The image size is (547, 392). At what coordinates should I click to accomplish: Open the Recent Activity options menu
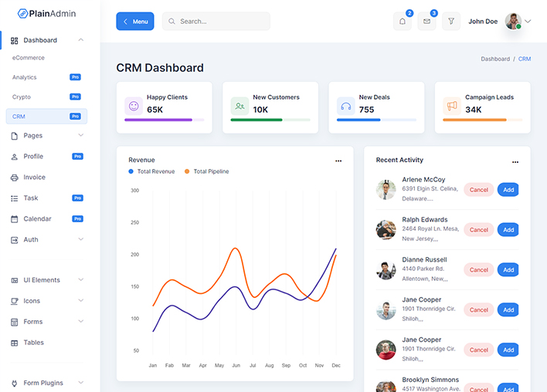click(x=515, y=162)
